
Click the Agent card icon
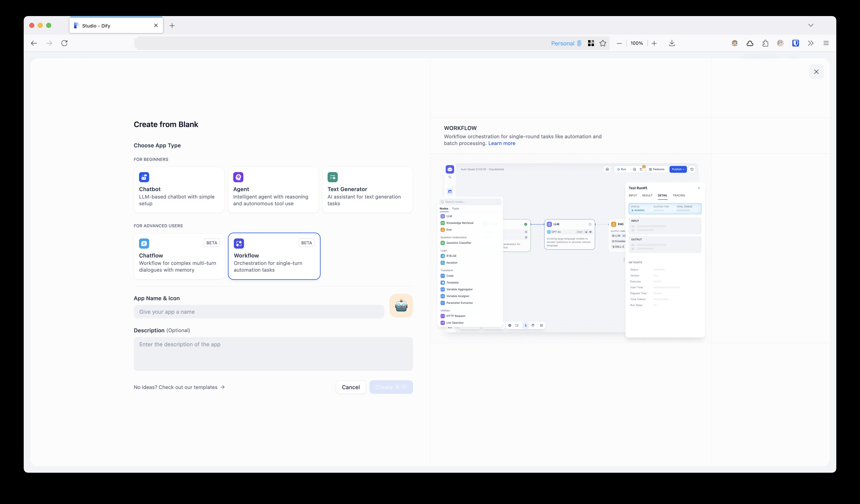pyautogui.click(x=238, y=177)
